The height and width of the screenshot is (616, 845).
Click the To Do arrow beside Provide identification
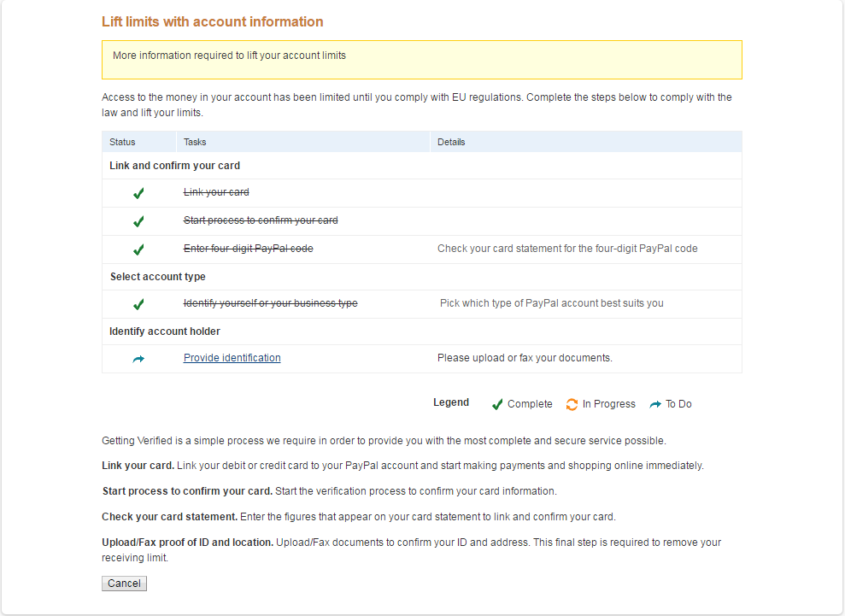pos(138,359)
